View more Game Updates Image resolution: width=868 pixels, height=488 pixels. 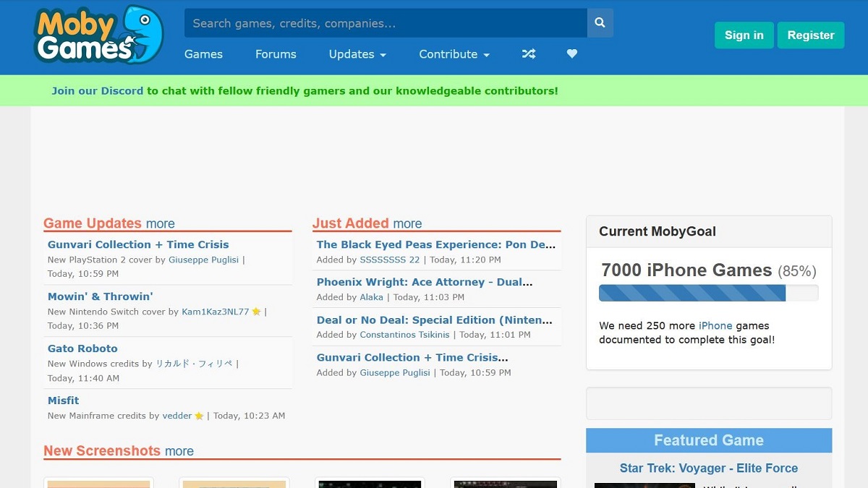(160, 224)
